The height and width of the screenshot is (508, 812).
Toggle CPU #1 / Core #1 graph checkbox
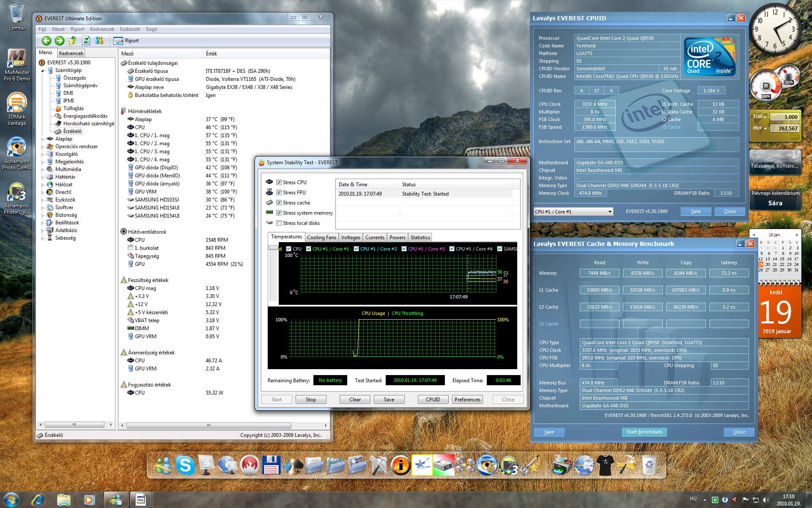click(x=309, y=249)
